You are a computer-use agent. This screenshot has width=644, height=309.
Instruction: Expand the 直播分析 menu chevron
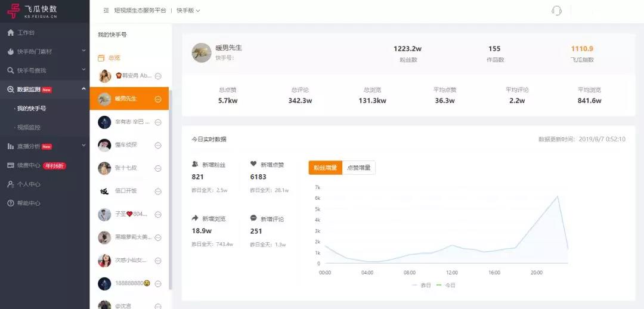pyautogui.click(x=84, y=145)
